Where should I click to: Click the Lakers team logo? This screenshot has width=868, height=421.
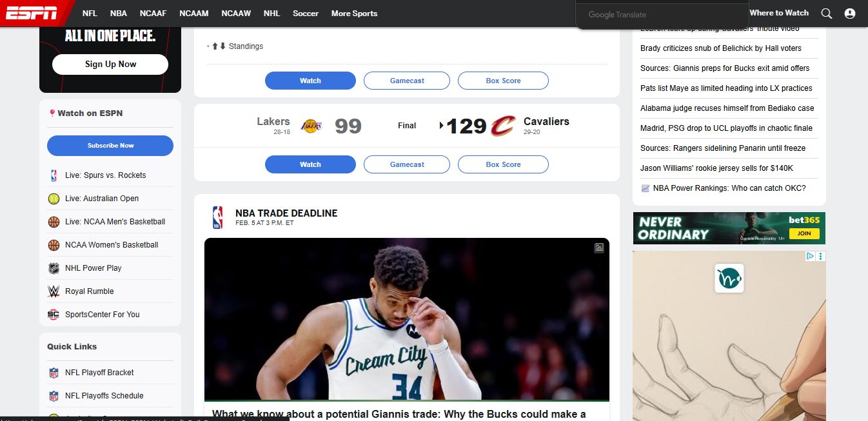coord(311,126)
